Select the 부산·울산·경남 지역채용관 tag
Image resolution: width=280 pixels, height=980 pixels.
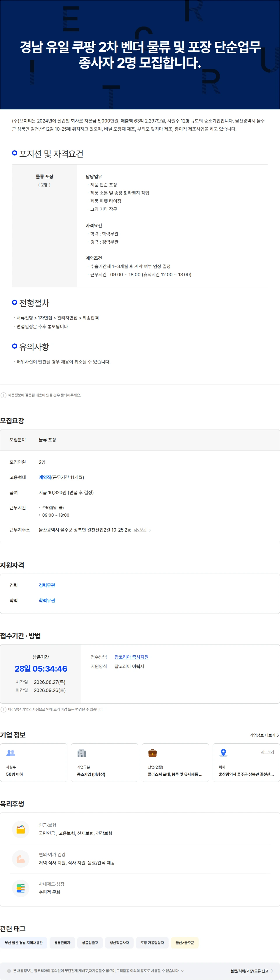pyautogui.click(x=24, y=942)
